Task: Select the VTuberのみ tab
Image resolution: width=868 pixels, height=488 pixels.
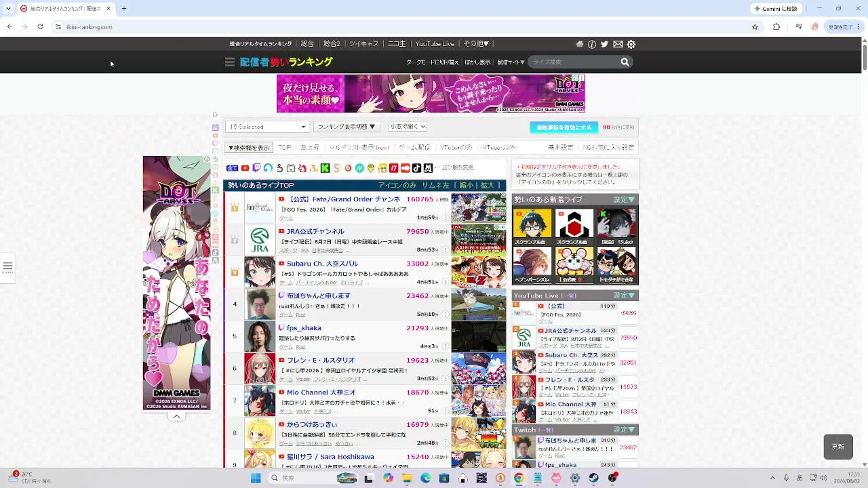Action: 456,148
